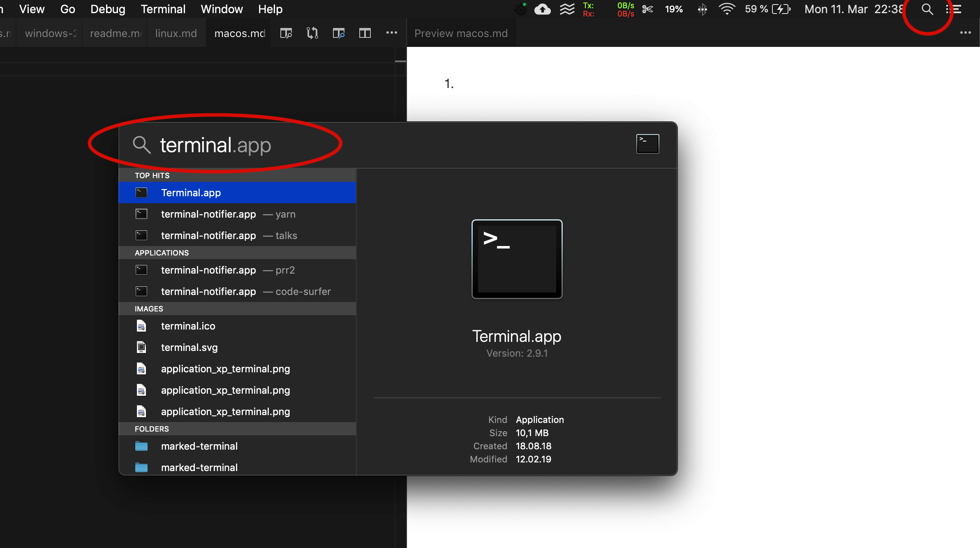Open the editor more actions ellipsis
Screen dimensions: 980x548
[391, 33]
